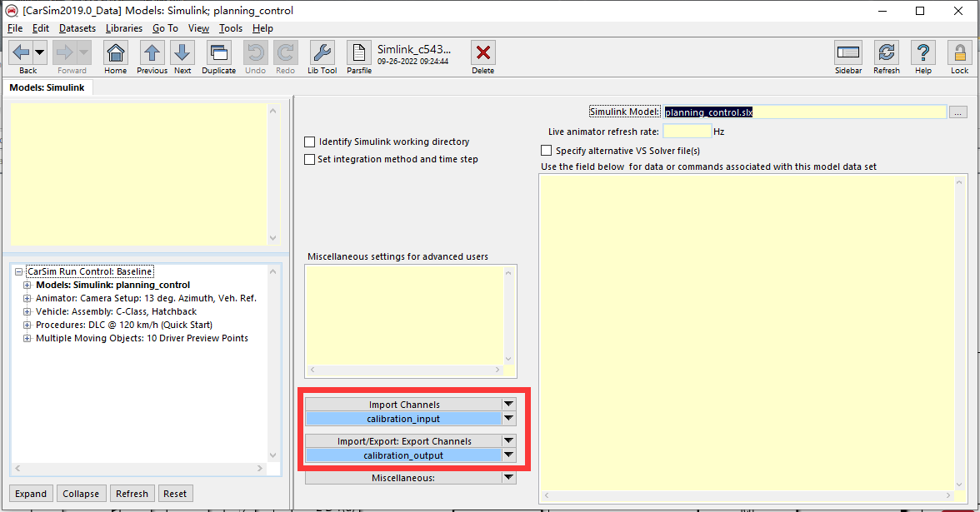Expand the Procedures: DLC @ 120 km/h node

[27, 325]
